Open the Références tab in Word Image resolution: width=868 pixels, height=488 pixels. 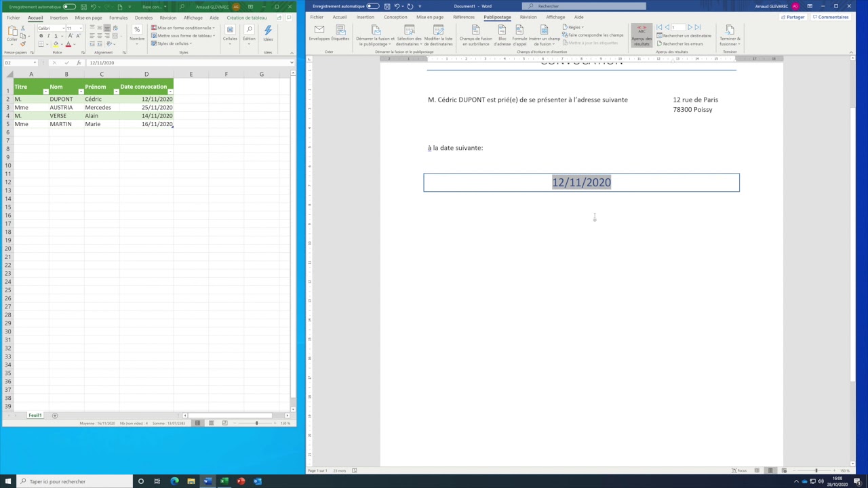click(x=464, y=17)
